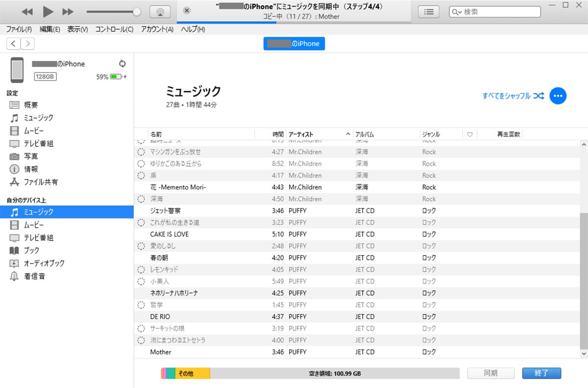
Task: Sort by アーティスト column header
Action: pyautogui.click(x=319, y=134)
